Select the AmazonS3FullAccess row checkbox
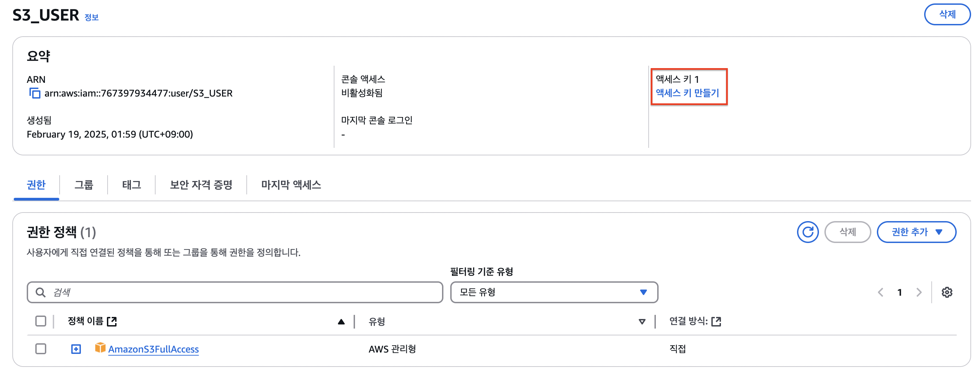The width and height of the screenshot is (980, 371). tap(41, 348)
